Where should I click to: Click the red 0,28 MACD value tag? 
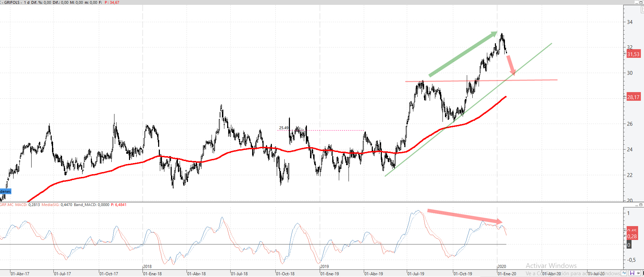click(x=632, y=236)
